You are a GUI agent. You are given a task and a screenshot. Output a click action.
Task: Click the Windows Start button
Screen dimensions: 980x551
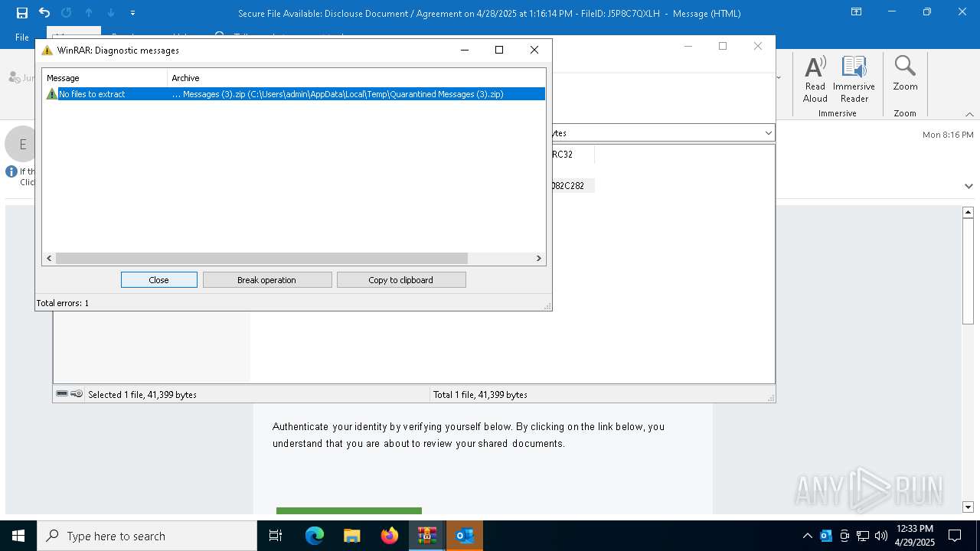tap(18, 536)
